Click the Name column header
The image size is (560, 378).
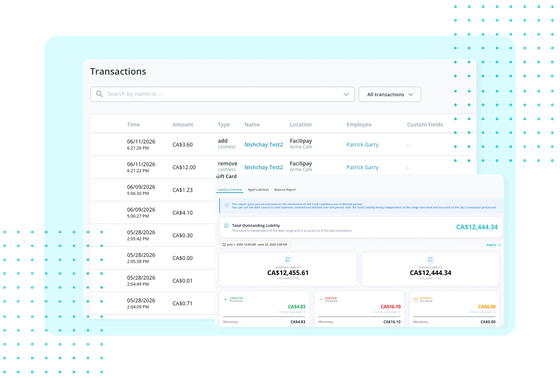point(252,125)
